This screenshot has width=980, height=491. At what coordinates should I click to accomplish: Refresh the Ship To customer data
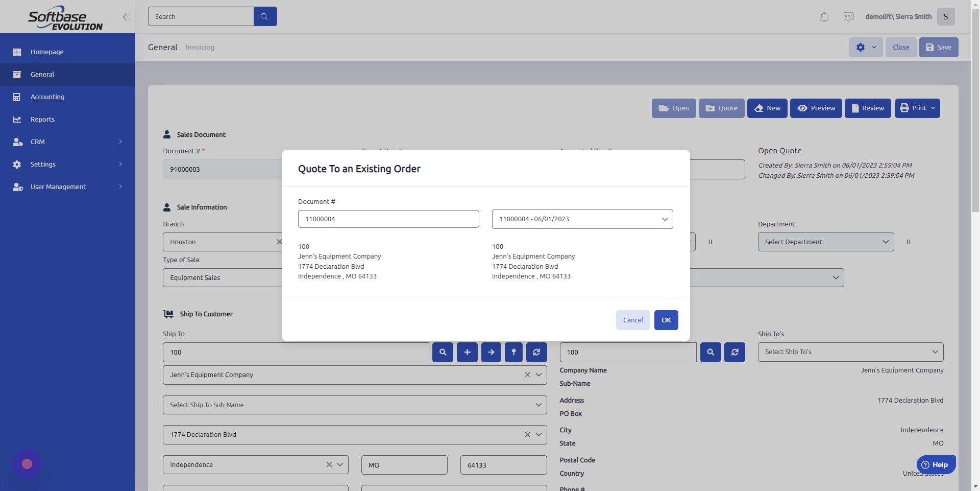[536, 352]
